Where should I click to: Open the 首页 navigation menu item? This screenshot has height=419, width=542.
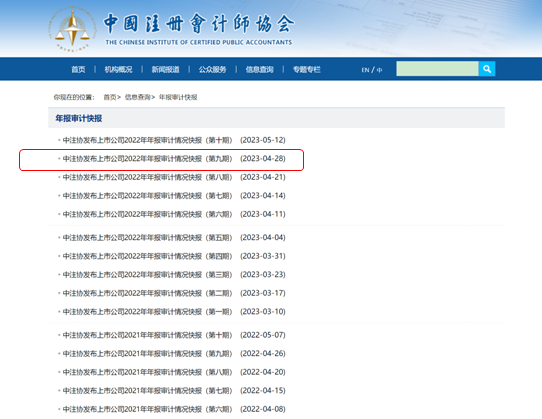click(x=78, y=69)
